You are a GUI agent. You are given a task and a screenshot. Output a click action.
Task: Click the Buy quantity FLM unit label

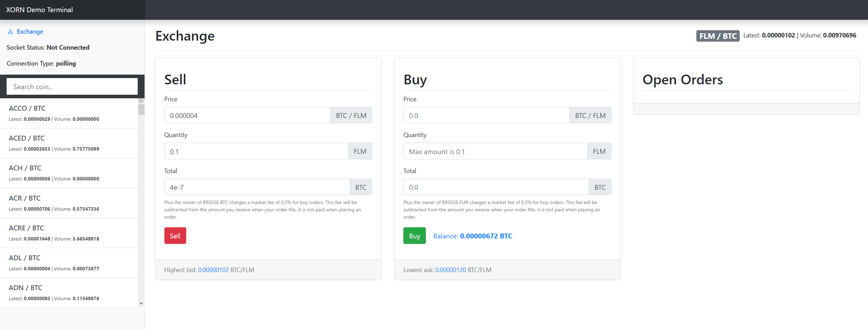(x=599, y=151)
